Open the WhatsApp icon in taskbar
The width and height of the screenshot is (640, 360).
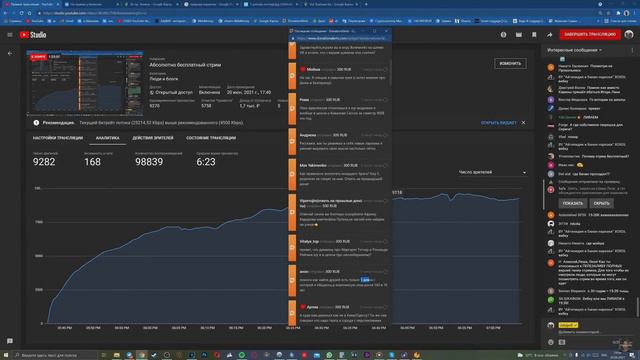tap(329, 355)
